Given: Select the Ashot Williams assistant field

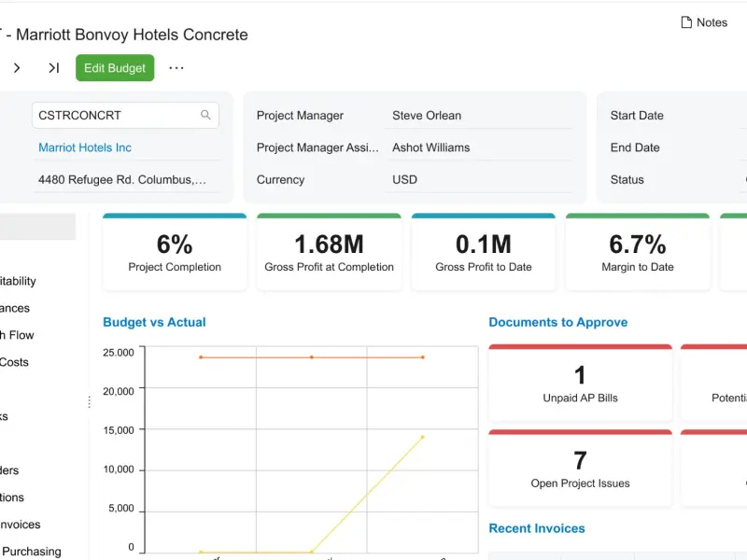Looking at the screenshot, I should point(478,147).
